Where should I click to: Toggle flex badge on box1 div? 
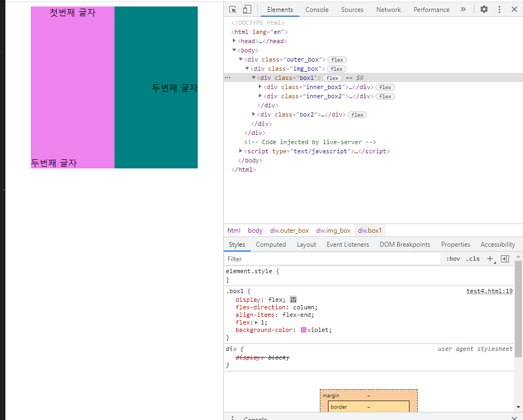click(x=332, y=78)
